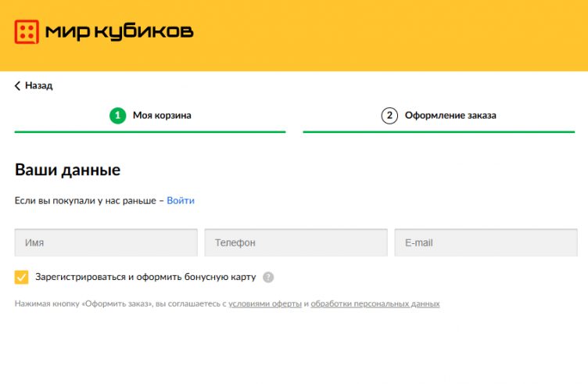This screenshot has height=384, width=588.
Task: Focus the E-mail input field
Action: pos(486,242)
